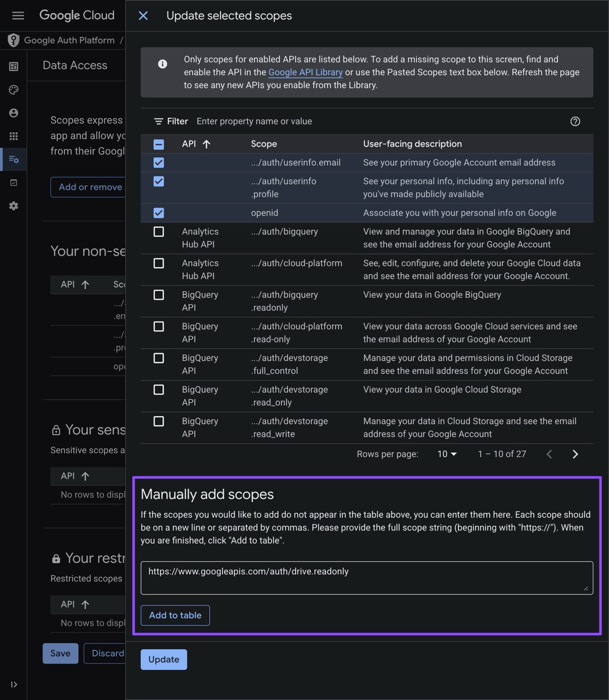Screen dimensions: 609x700
Task: Click the help question mark above the table
Action: coord(575,121)
